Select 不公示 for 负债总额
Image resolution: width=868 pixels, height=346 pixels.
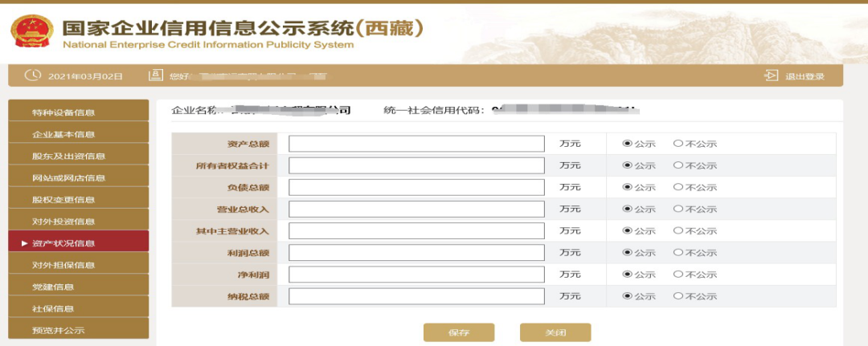[678, 187]
